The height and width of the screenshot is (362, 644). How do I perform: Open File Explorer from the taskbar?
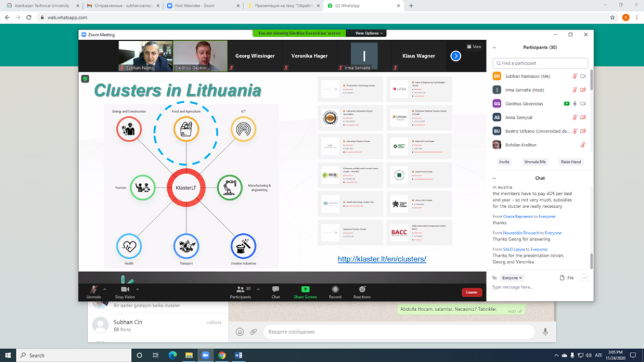189,355
